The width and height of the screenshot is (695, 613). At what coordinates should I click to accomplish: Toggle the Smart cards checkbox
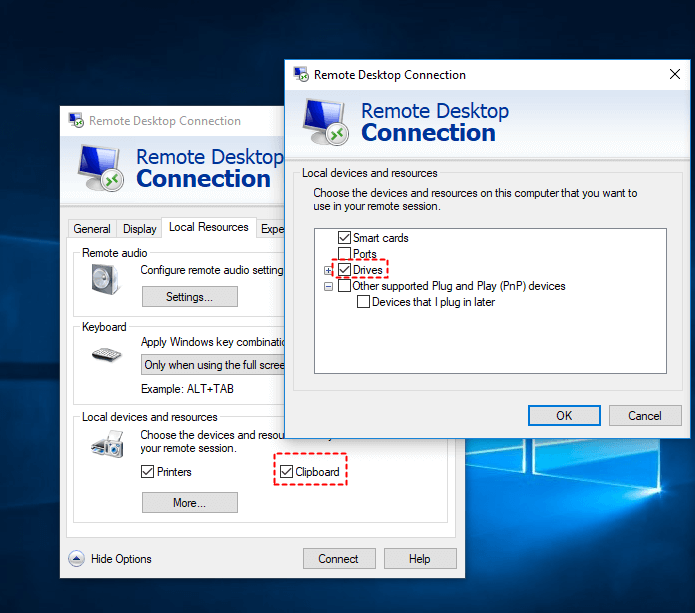click(x=344, y=238)
